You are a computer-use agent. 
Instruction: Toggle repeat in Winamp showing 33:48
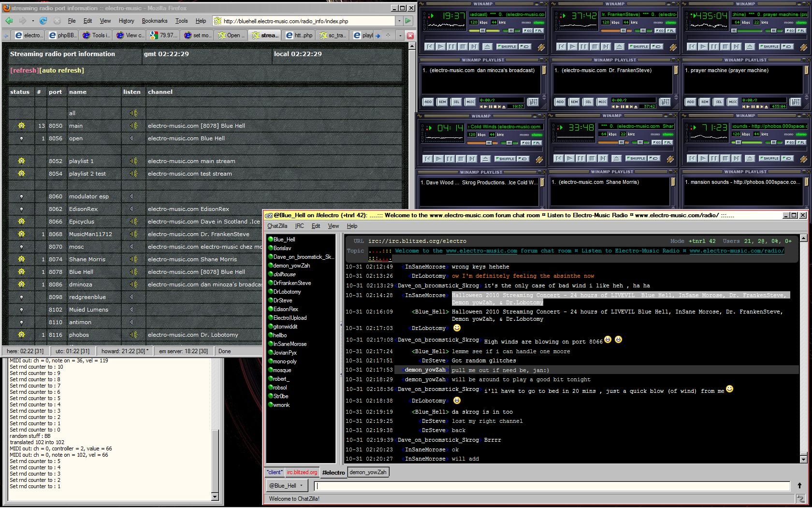[655, 159]
